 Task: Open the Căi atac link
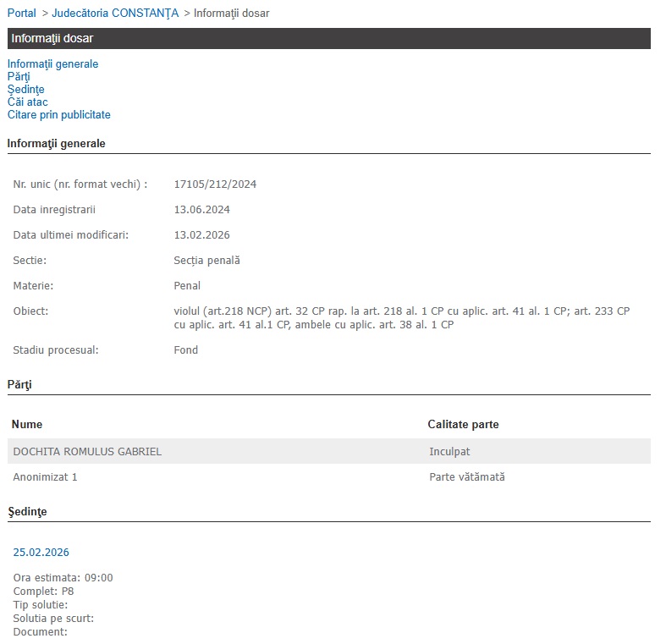tap(27, 102)
